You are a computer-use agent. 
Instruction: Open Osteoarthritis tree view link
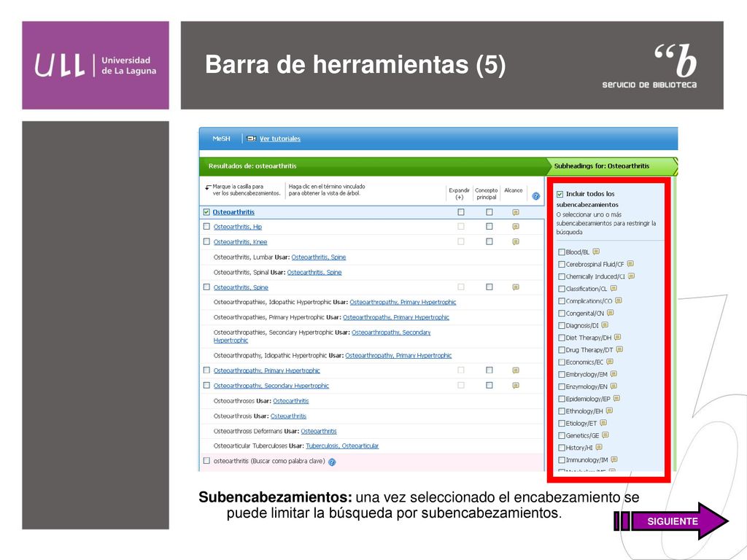point(233,212)
